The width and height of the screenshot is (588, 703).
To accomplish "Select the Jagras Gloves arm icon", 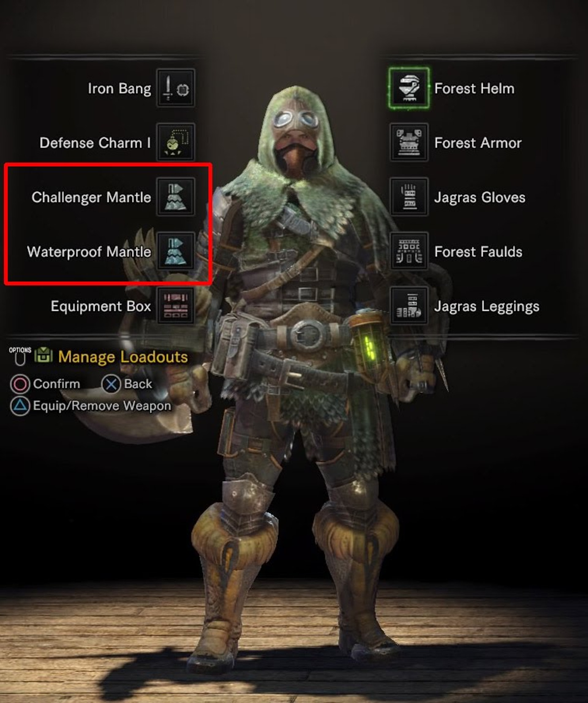I will [x=409, y=197].
